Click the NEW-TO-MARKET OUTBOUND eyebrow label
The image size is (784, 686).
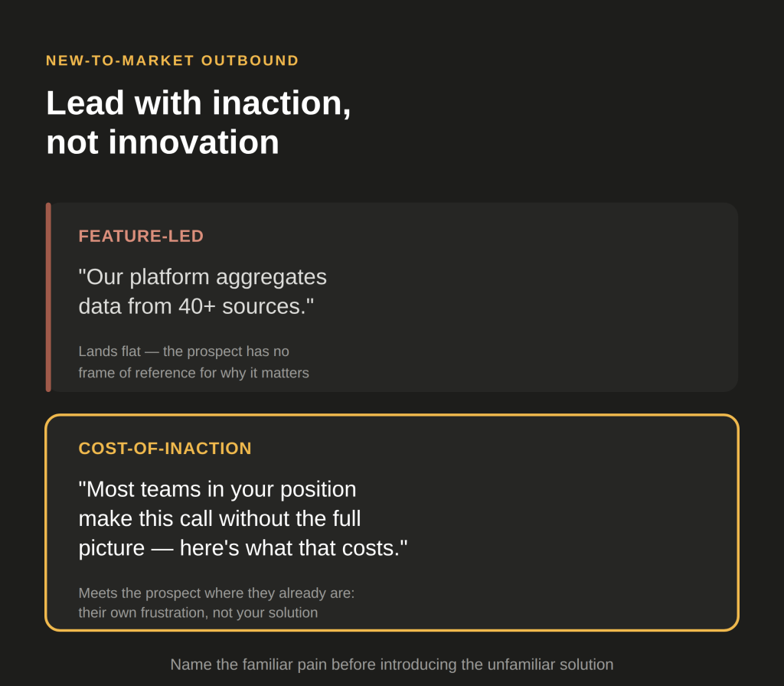(172, 60)
